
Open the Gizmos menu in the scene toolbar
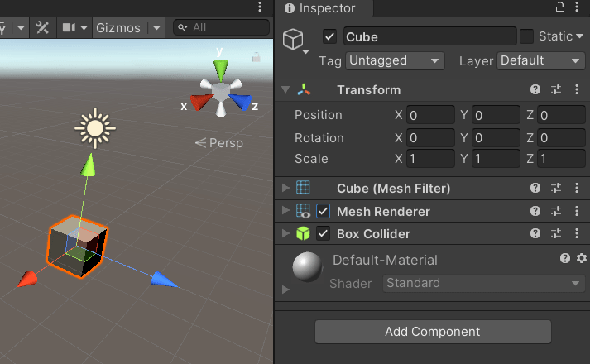(x=118, y=27)
